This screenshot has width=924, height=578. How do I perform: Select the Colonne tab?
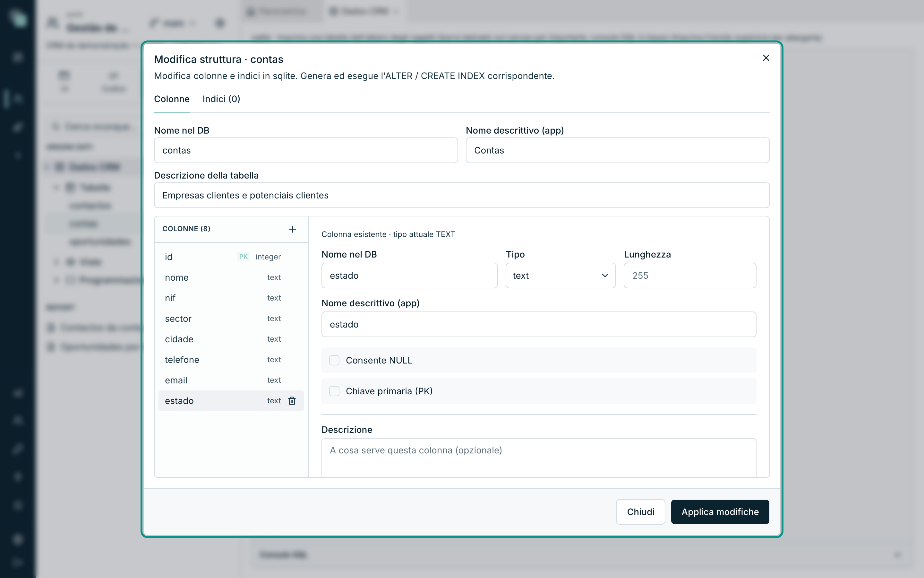[171, 99]
